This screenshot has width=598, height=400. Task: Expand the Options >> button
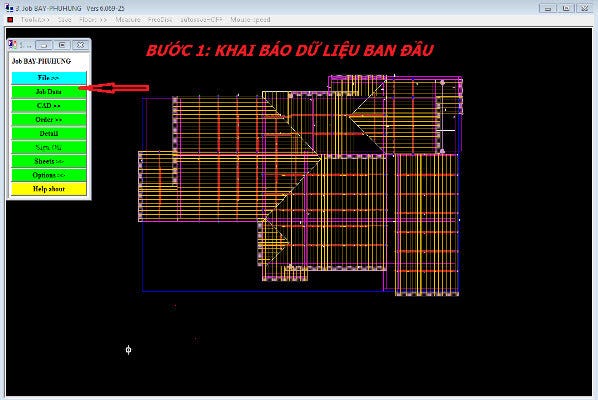point(49,175)
